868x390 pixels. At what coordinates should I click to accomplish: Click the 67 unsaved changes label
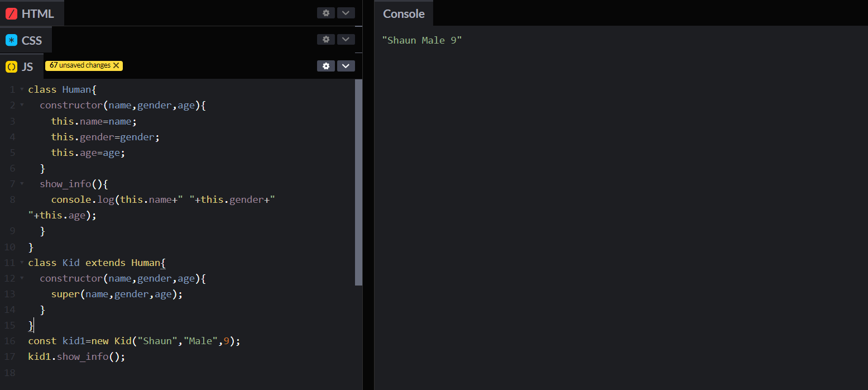coord(80,65)
